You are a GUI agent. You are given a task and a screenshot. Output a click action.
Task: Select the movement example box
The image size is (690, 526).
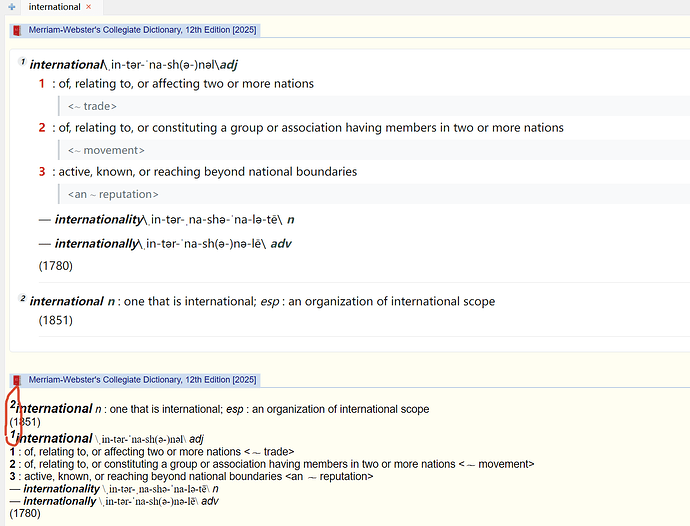click(374, 150)
